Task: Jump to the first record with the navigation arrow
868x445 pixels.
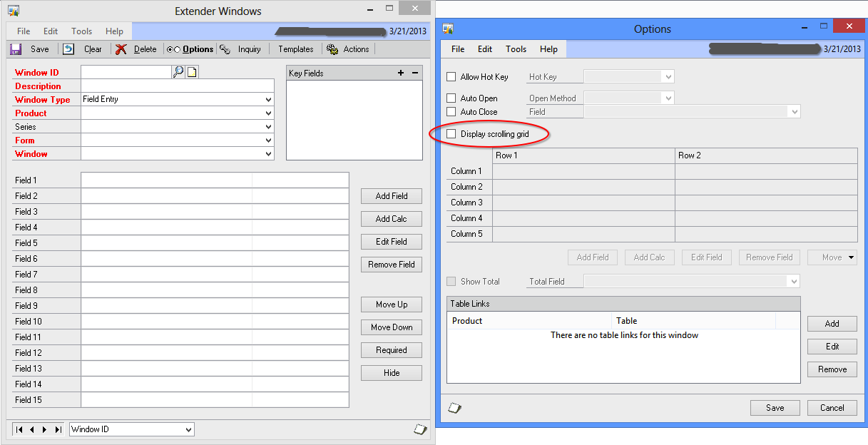Action: pos(20,429)
